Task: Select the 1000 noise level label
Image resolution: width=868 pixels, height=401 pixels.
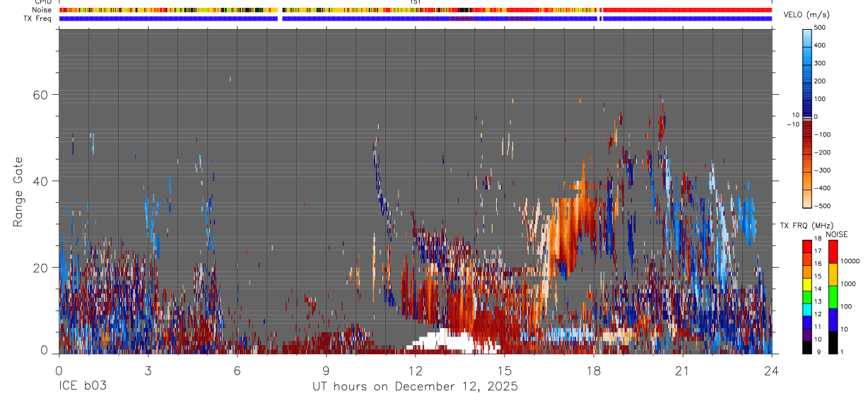Action: click(x=849, y=284)
